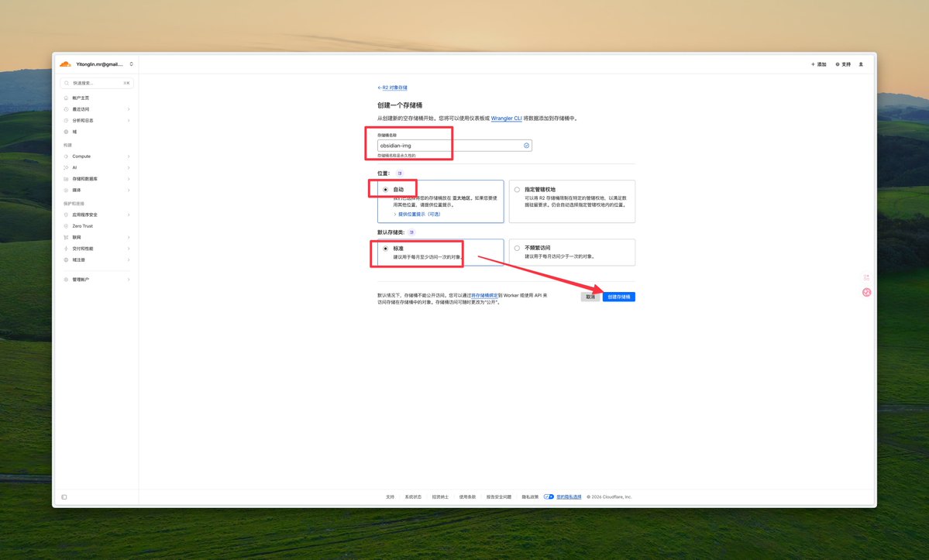Click the AI sparkle icon
Viewport: 929px width, 560px height.
pos(66,167)
